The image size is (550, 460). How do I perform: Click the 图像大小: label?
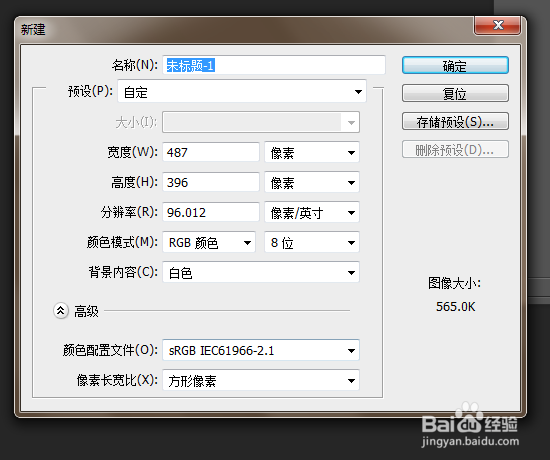pyautogui.click(x=455, y=283)
